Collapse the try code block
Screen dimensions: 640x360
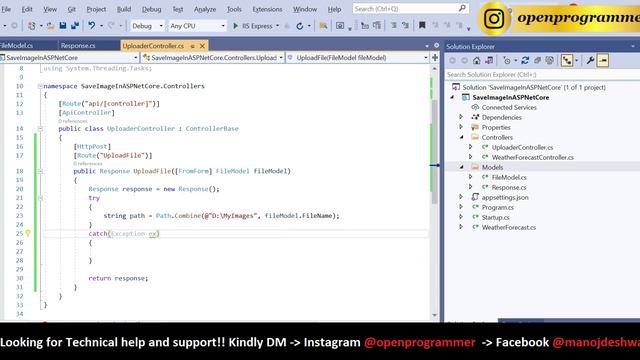pos(40,198)
